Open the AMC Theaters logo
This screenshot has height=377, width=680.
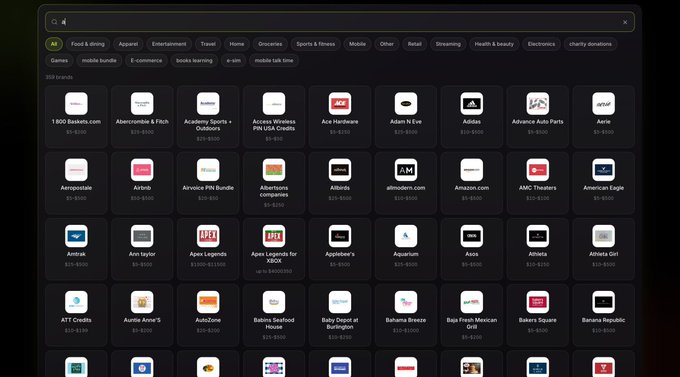537,170
